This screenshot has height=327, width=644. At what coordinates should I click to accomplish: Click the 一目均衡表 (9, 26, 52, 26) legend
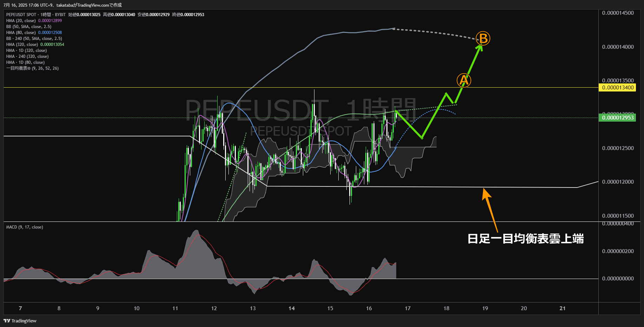pyautogui.click(x=32, y=68)
